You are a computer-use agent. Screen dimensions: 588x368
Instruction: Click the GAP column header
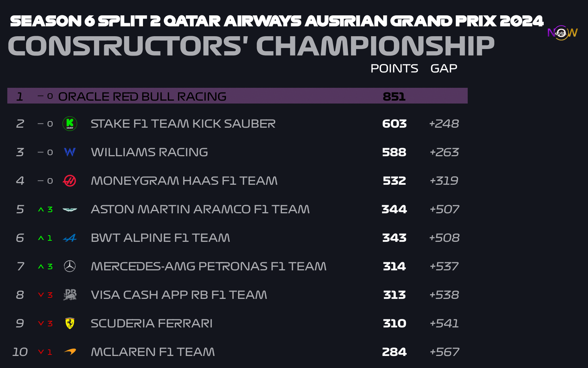click(x=444, y=68)
